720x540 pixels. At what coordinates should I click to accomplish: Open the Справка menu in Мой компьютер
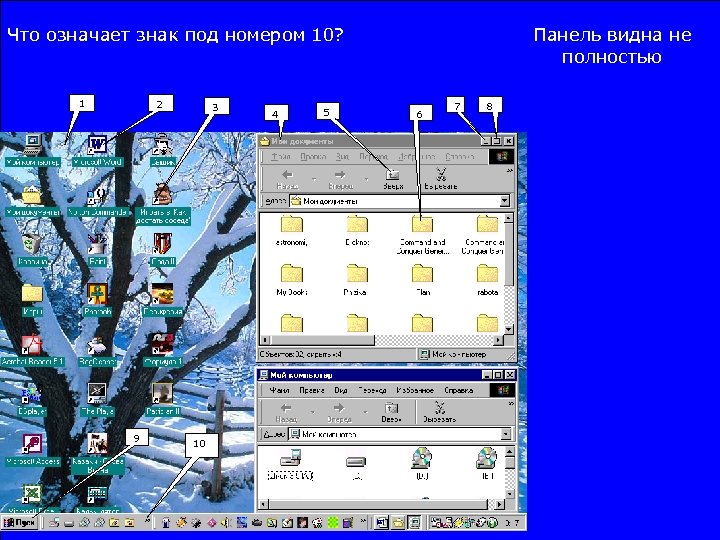pyautogui.click(x=458, y=390)
